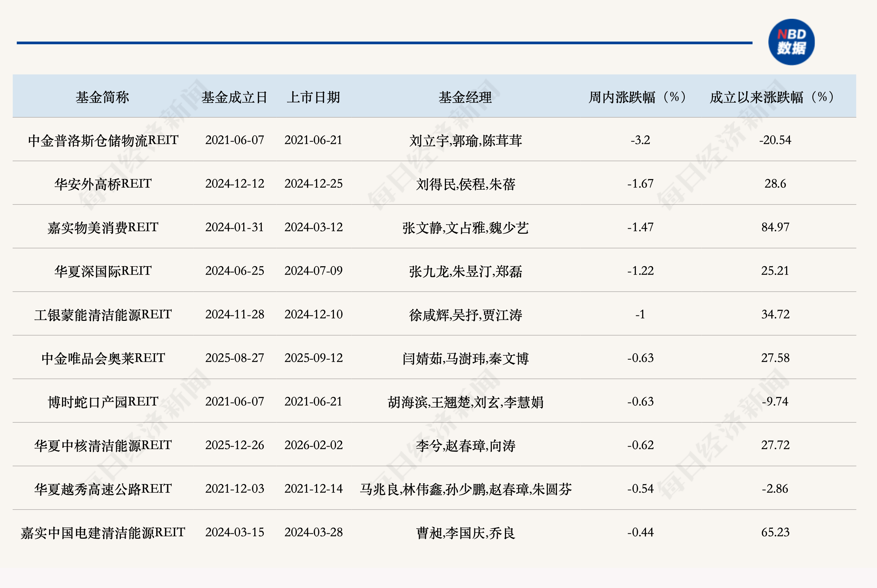Viewport: 877px width, 588px height.
Task: Select managers cell 徐咸辉,吴抒,贾江涛
Action: click(x=465, y=315)
